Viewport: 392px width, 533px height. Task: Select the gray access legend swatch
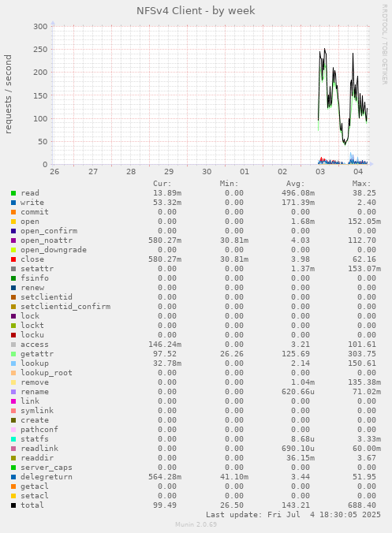pos(13,345)
